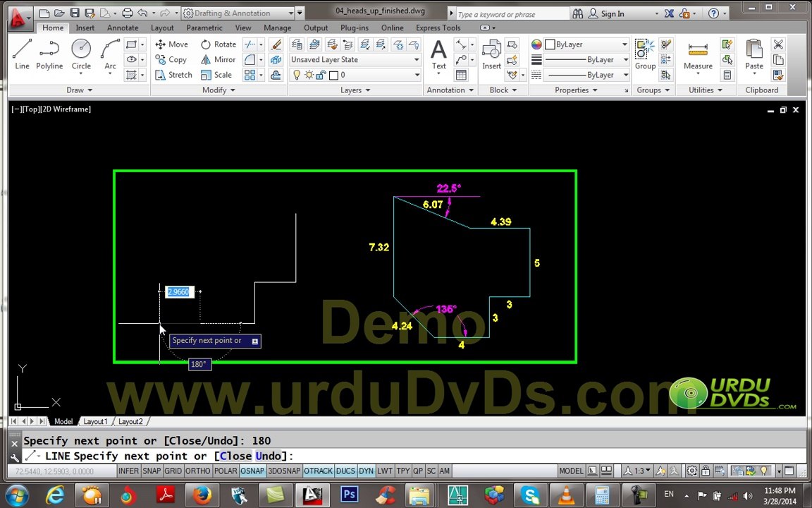Switch to the Layout2 tab

pos(130,421)
